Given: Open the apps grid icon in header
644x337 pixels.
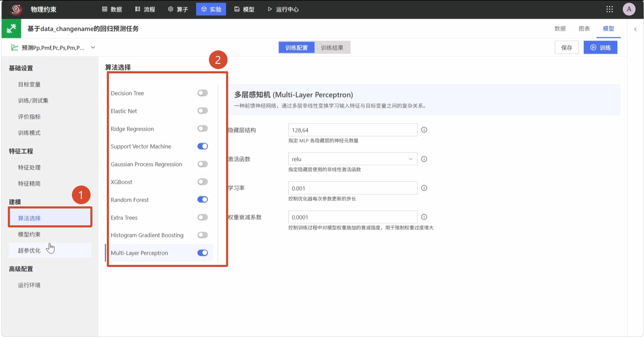Looking at the screenshot, I should (609, 9).
